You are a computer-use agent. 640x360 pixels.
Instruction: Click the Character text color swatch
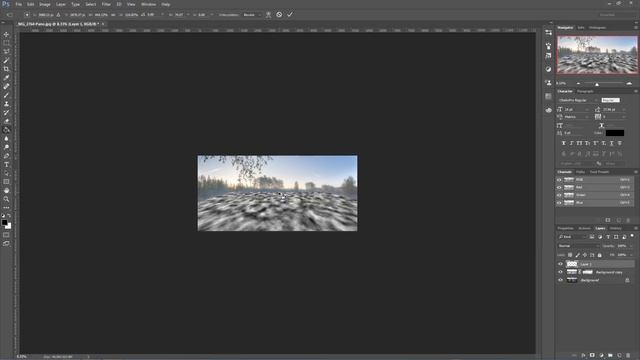pos(615,133)
